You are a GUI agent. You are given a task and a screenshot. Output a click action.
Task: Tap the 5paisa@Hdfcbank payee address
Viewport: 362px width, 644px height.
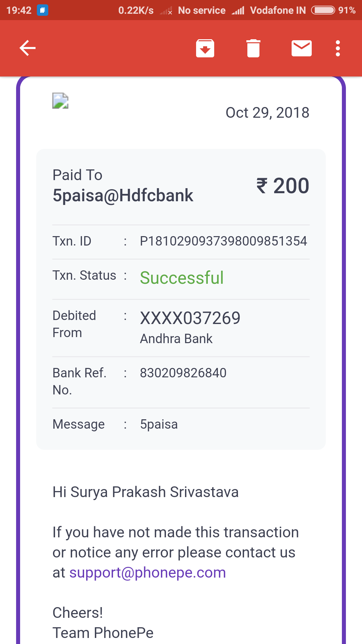[123, 196]
